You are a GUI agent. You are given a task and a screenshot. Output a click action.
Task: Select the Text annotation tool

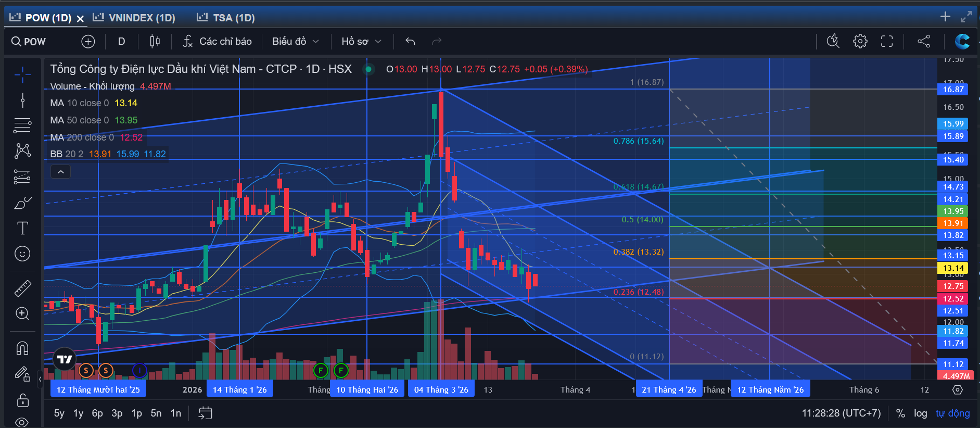click(x=22, y=228)
